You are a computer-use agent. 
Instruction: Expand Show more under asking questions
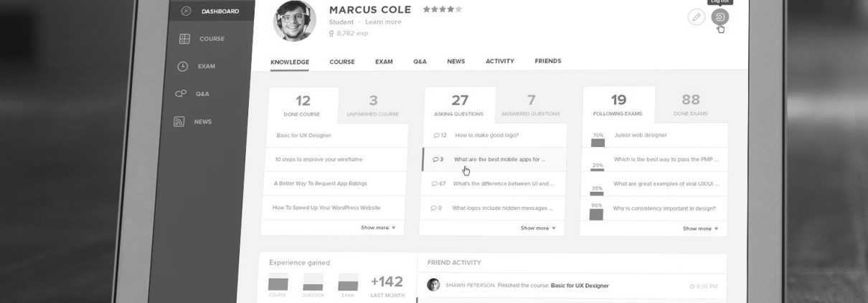click(538, 228)
